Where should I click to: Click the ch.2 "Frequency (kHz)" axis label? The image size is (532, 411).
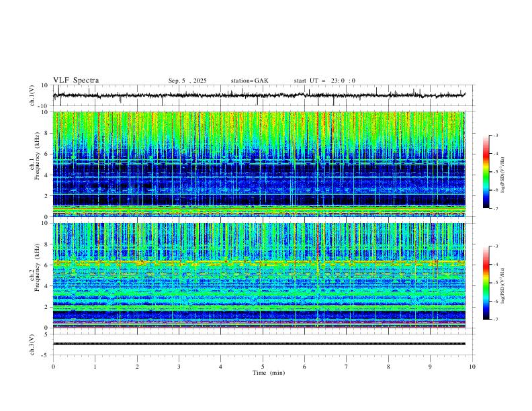click(x=37, y=267)
